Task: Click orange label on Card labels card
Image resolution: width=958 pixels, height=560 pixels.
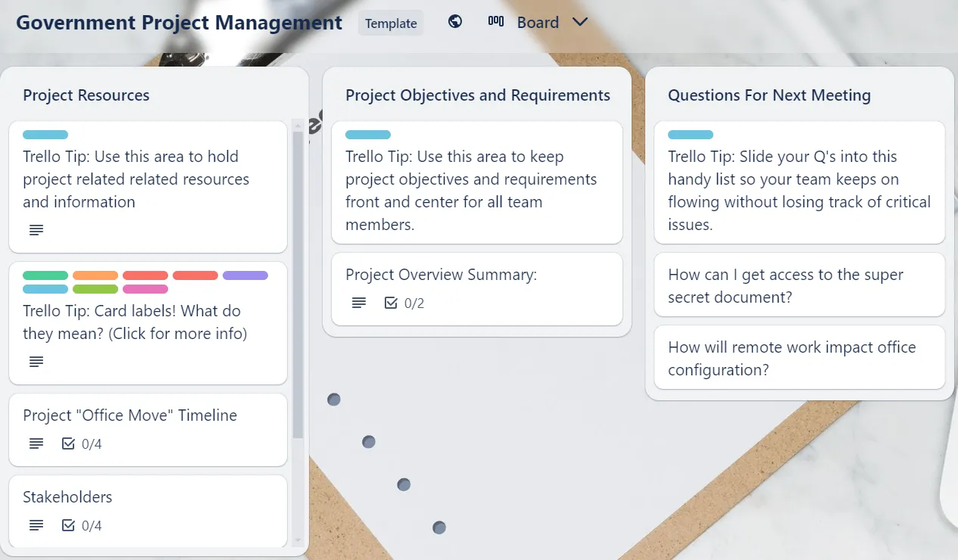Action: (95, 275)
